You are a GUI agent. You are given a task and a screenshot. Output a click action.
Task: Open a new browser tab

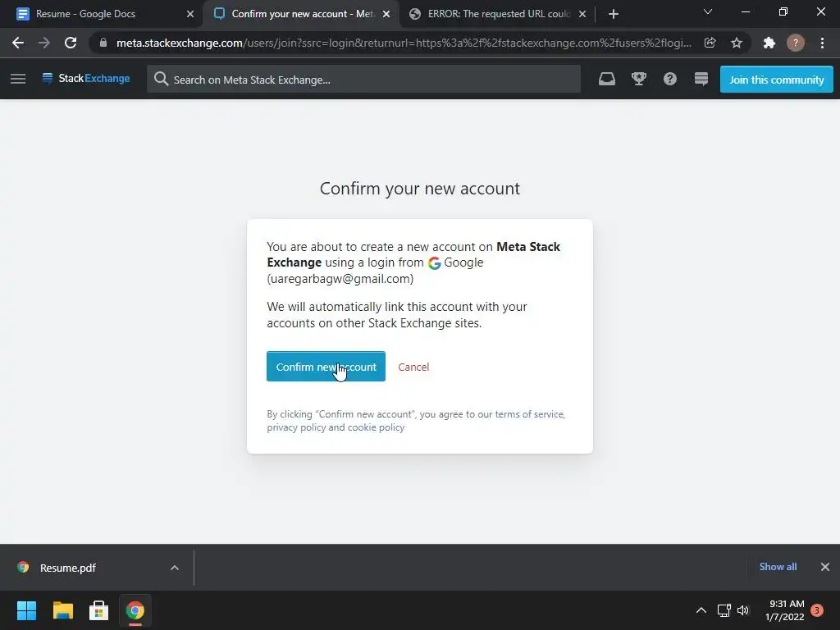click(614, 14)
